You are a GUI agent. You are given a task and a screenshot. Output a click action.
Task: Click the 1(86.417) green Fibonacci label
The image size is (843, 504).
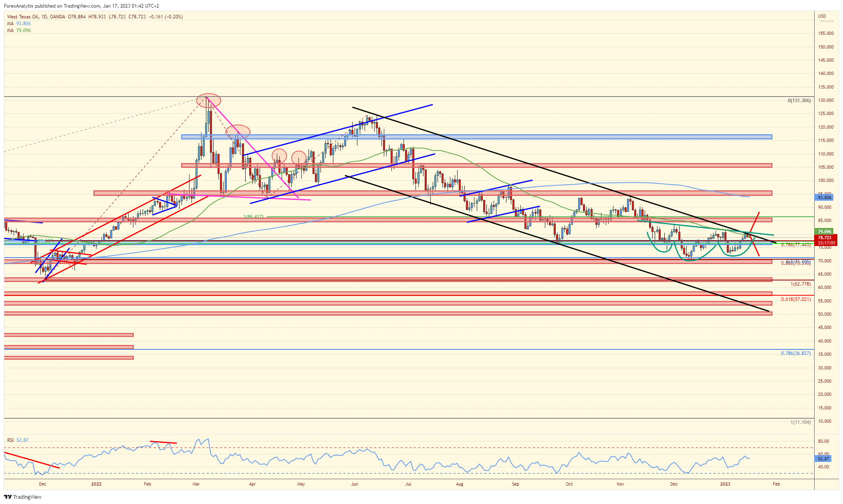coord(254,217)
